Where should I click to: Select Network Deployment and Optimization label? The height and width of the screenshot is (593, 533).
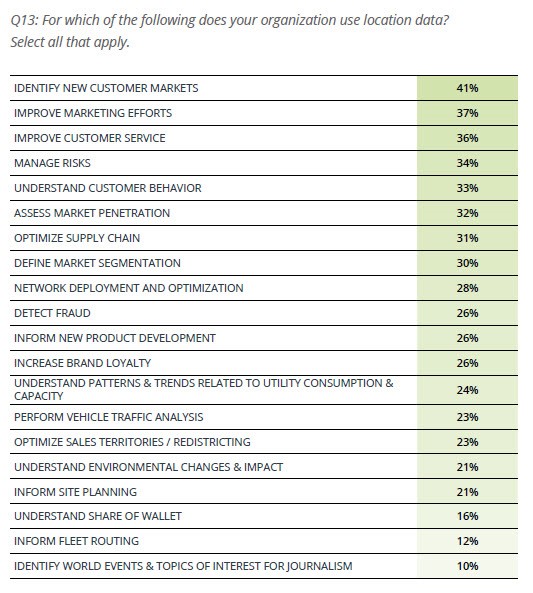[129, 288]
